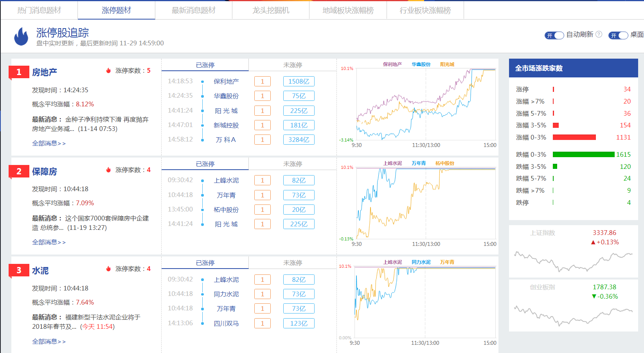Click the red rank 3 badge

point(19,270)
